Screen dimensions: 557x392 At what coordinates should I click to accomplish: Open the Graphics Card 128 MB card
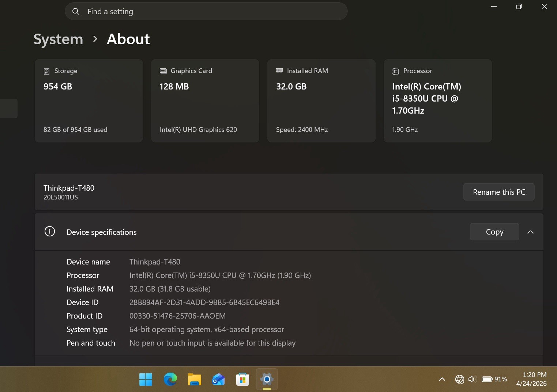point(205,101)
